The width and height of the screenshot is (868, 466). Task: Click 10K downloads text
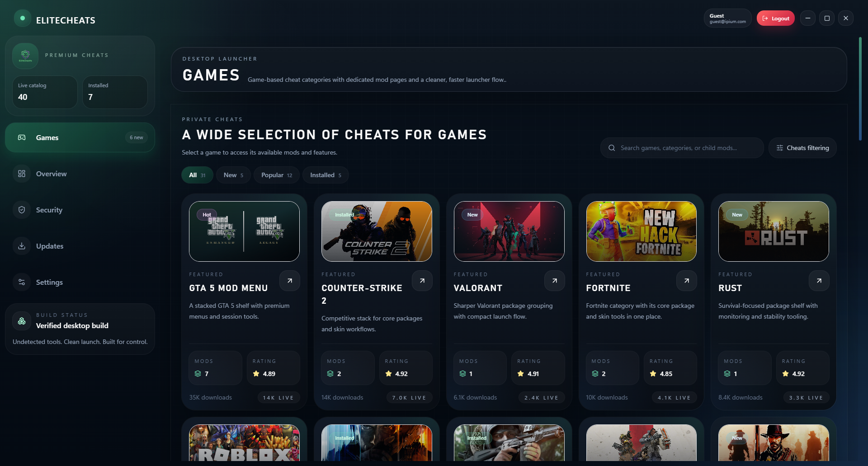point(607,397)
